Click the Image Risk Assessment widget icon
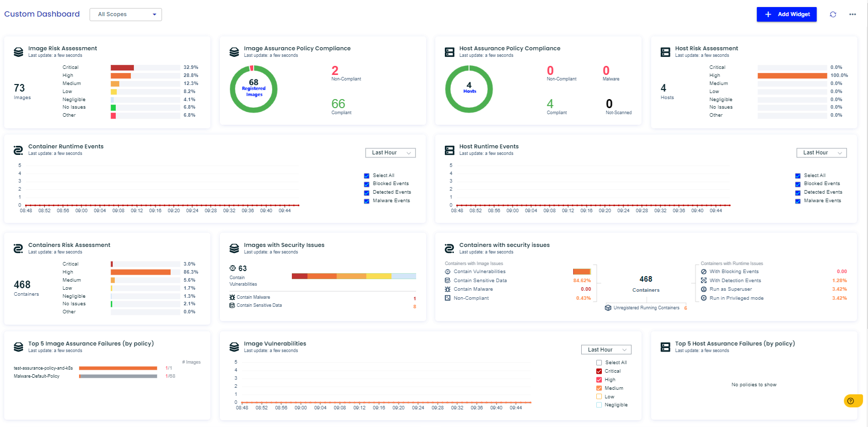This screenshot has width=868, height=427. (x=19, y=52)
